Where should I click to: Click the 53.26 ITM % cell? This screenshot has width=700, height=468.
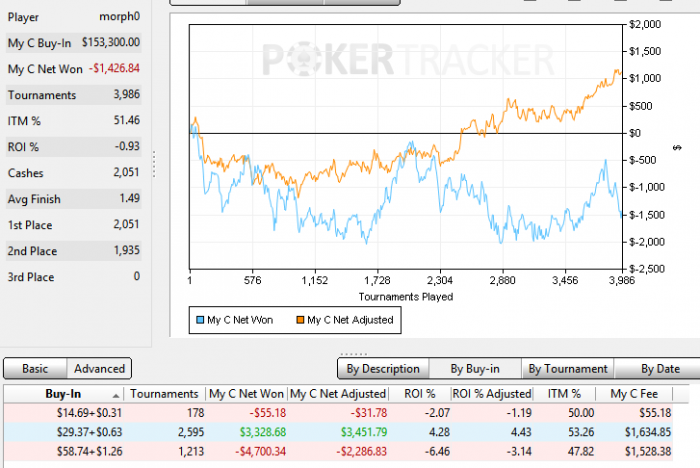(581, 432)
